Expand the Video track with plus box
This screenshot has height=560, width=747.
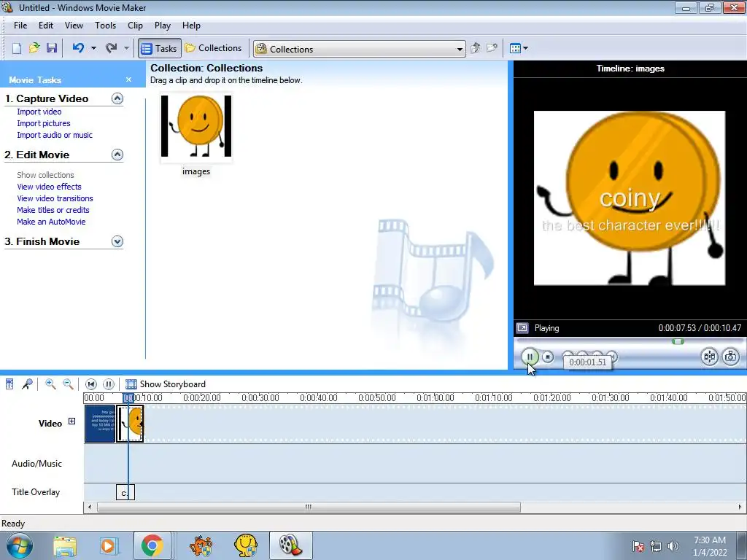coord(71,421)
